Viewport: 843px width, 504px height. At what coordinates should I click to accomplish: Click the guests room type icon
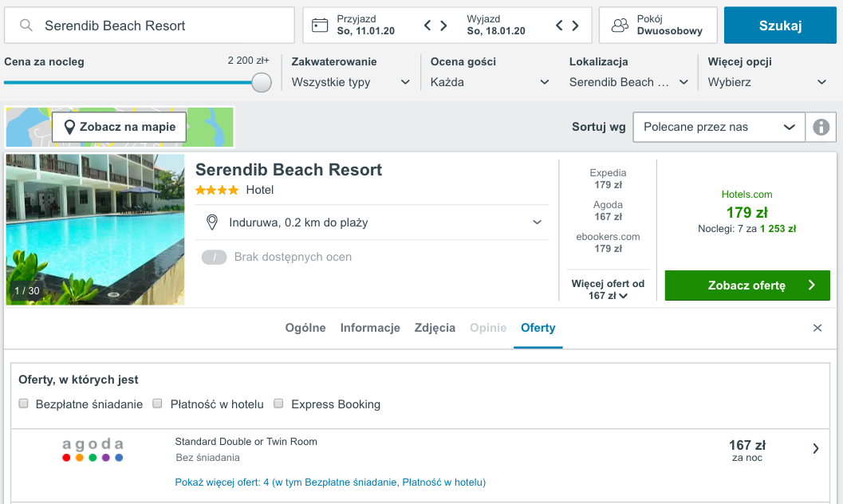pyautogui.click(x=620, y=26)
